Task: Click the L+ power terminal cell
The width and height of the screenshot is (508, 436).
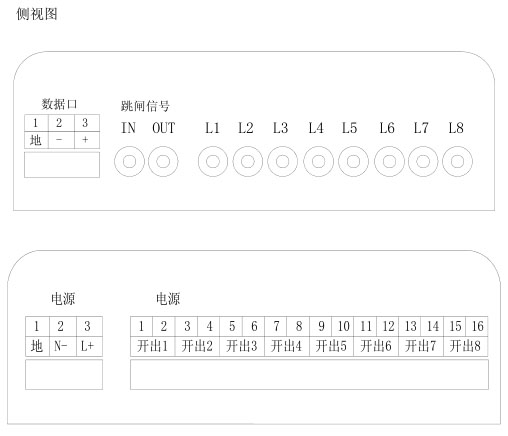Action: coord(89,346)
